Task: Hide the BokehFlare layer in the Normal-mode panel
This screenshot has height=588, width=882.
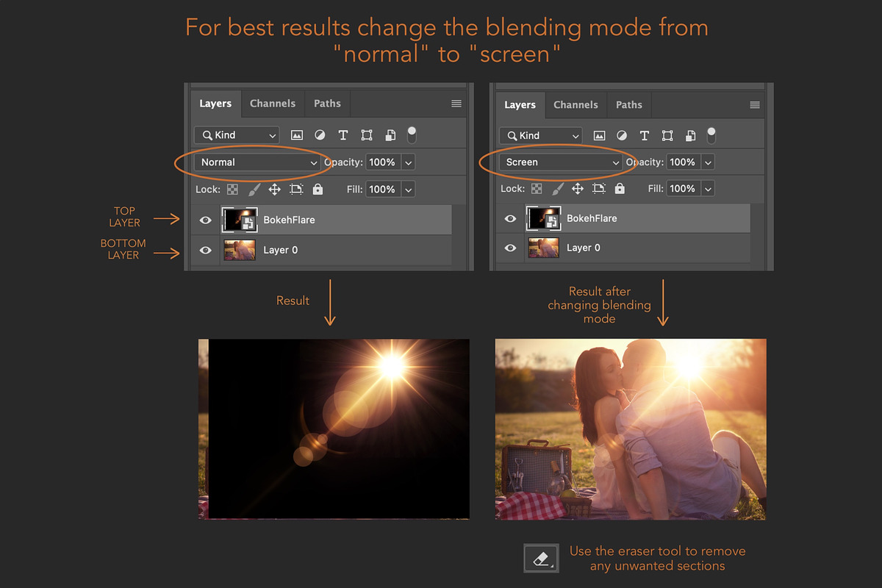Action: coord(206,220)
